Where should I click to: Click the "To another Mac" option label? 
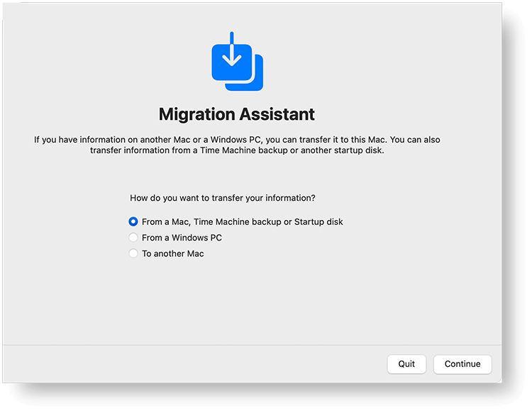coord(173,253)
